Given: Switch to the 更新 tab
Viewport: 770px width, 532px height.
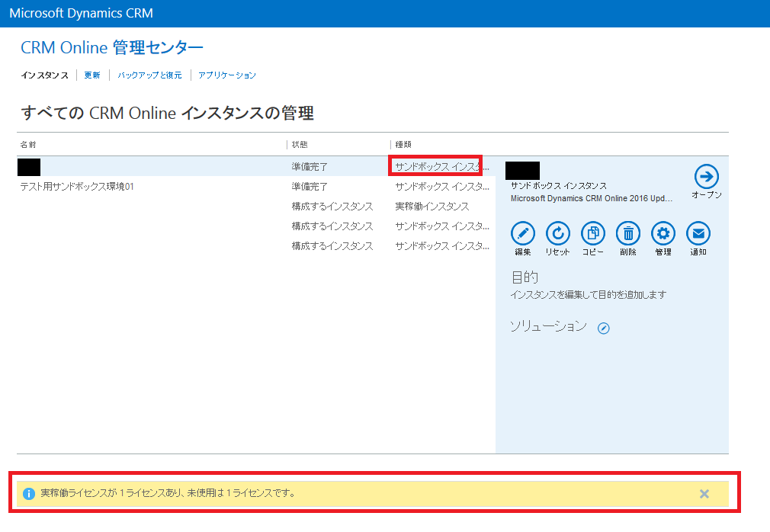Looking at the screenshot, I should pyautogui.click(x=92, y=75).
